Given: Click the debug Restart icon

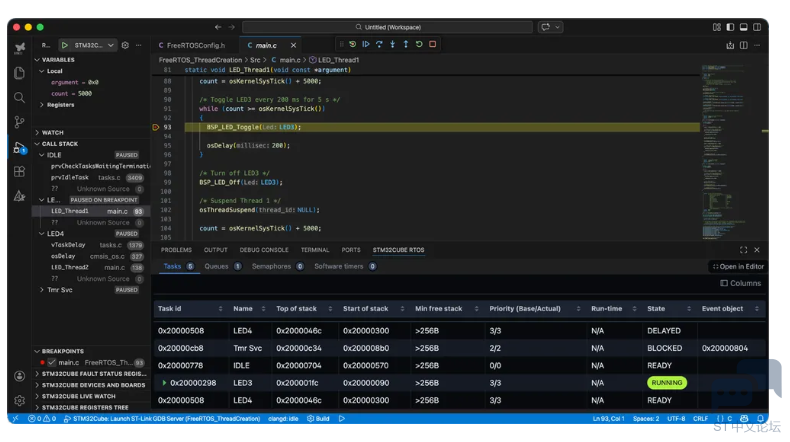Looking at the screenshot, I should click(418, 44).
